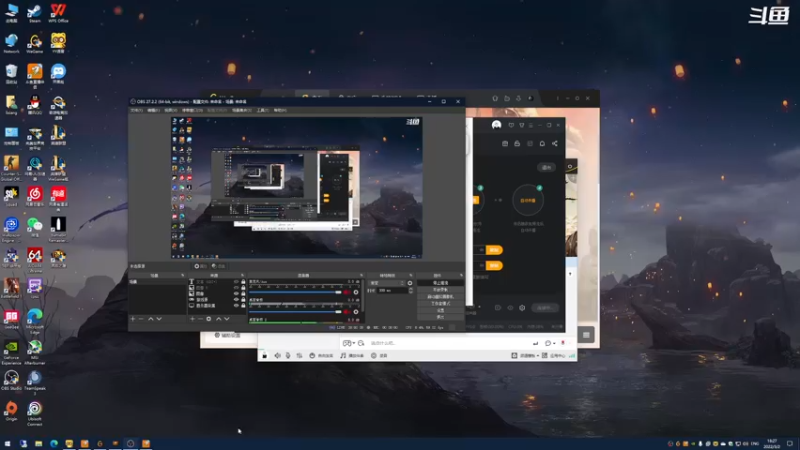This screenshot has width=800, height=450.
Task: Click Exit button in OBS controls
Action: click(440, 317)
